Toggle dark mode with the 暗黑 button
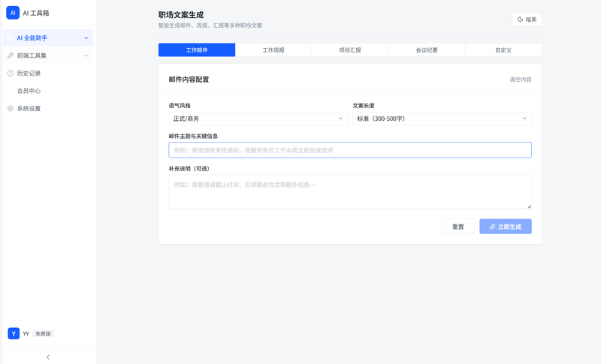Image resolution: width=601 pixels, height=364 pixels. point(527,19)
